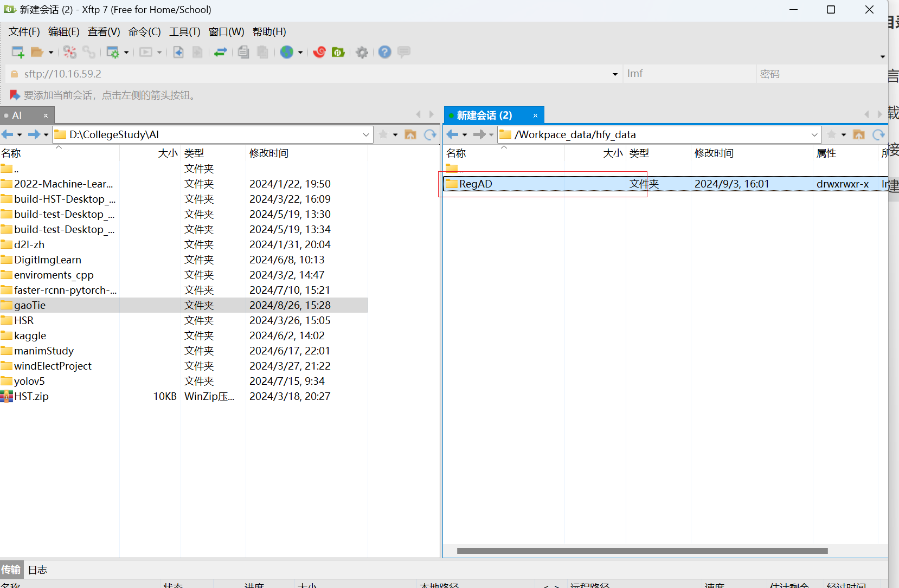Select the windElectProject folder
Viewport: 899px width, 588px height.
[184, 366]
